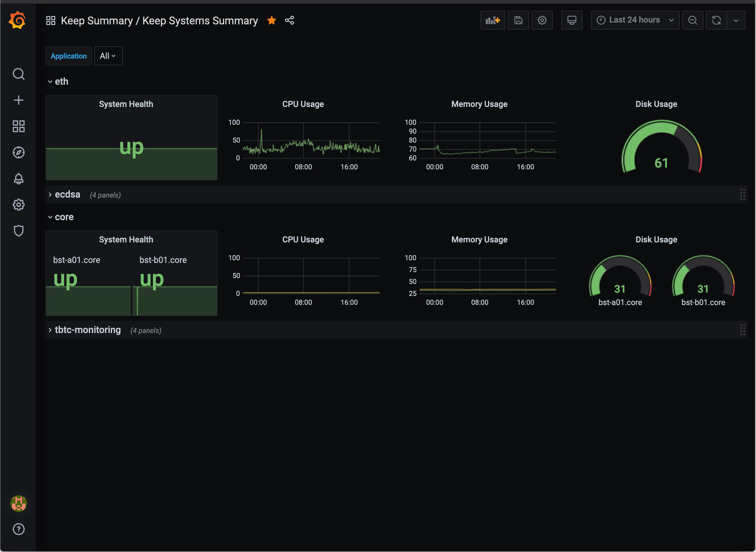Share dashboard using the share icon
The height and width of the screenshot is (552, 756).
290,20
